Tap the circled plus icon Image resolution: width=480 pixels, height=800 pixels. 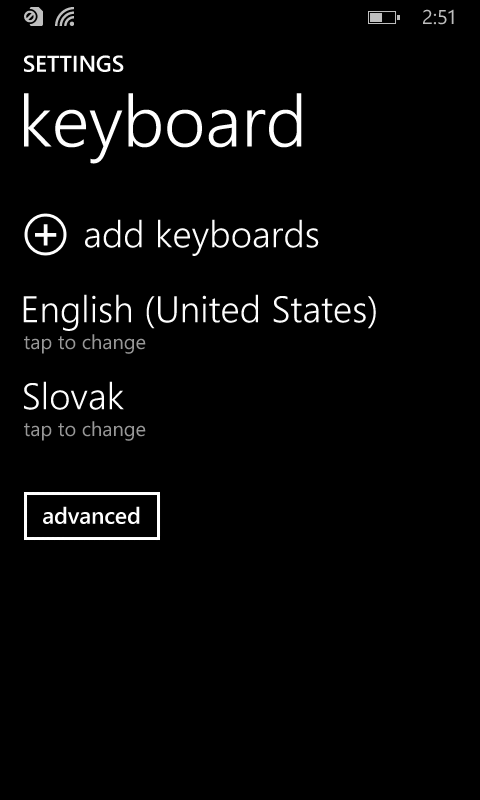45,234
